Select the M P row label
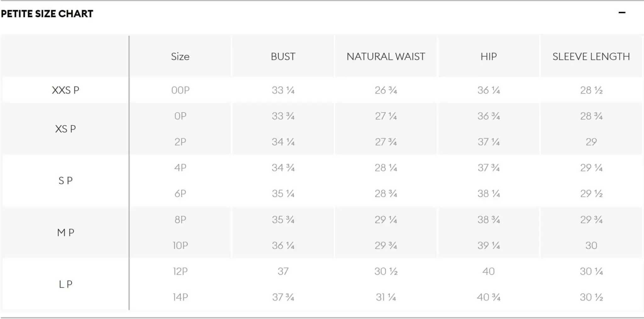The image size is (644, 319). 65,233
